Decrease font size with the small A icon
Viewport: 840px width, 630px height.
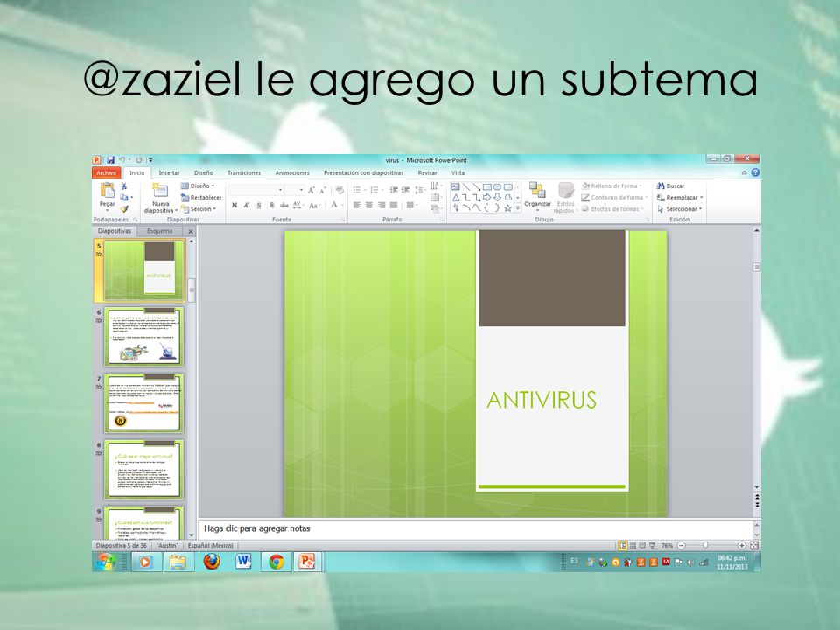pyautogui.click(x=323, y=190)
